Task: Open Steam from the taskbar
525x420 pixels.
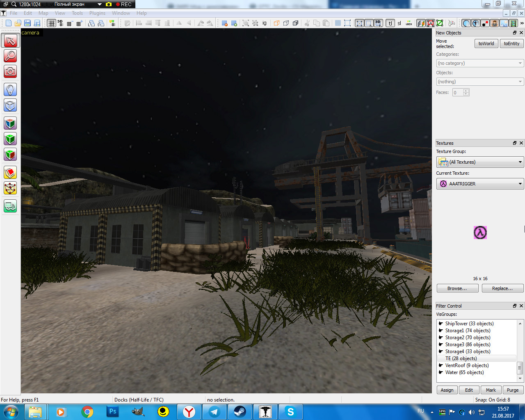Action: coord(240,412)
